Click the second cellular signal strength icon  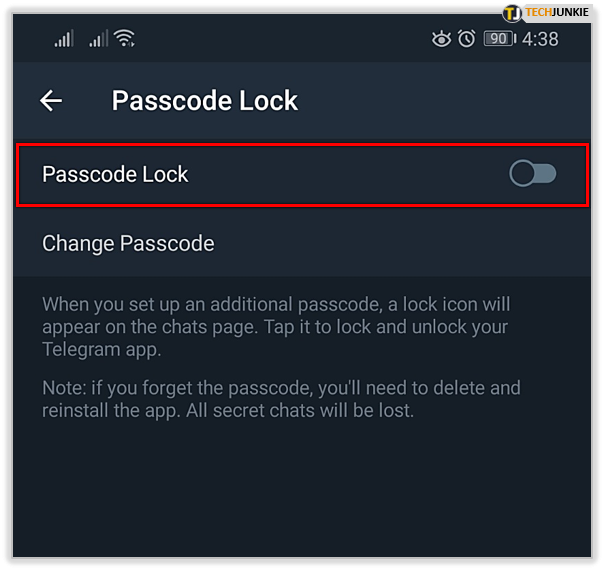click(x=98, y=39)
